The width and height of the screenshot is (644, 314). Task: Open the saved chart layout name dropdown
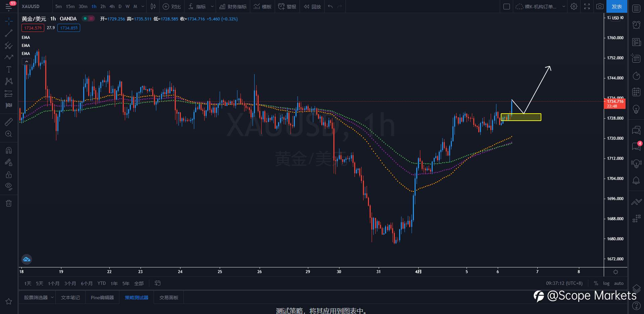point(540,6)
